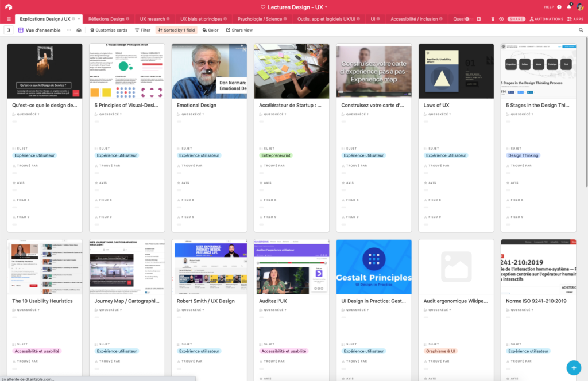Click the info icon on UX biais et principes tab
Image resolution: width=588 pixels, height=381 pixels.
pyautogui.click(x=225, y=19)
